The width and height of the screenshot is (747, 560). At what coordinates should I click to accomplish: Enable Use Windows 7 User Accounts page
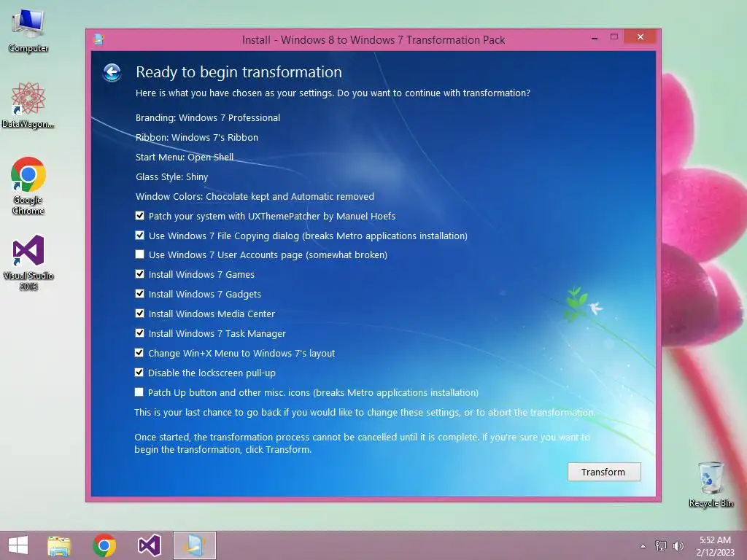point(139,254)
